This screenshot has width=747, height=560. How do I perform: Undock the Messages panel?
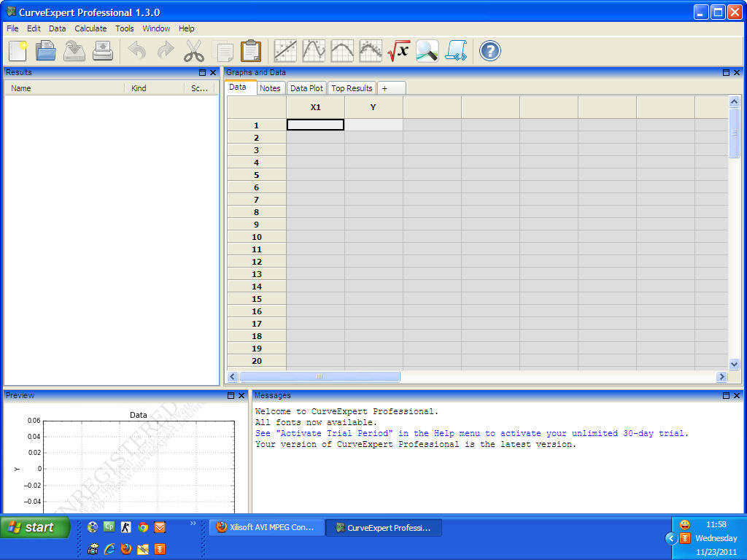pyautogui.click(x=726, y=395)
